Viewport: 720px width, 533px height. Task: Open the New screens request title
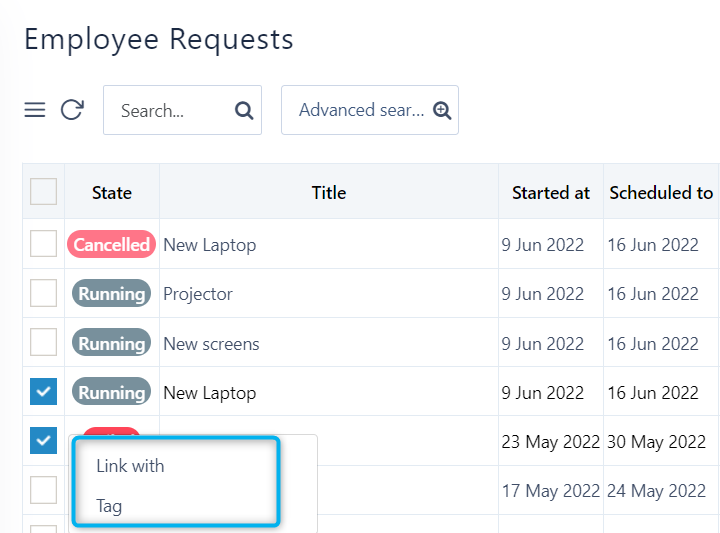[211, 344]
